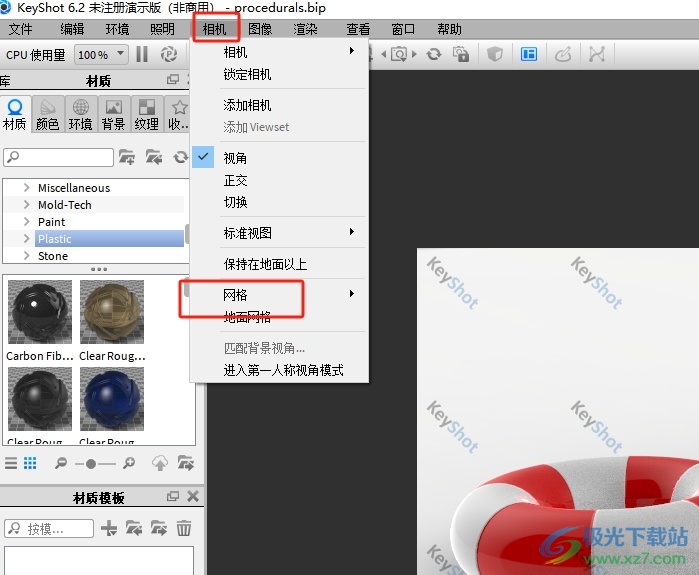Viewport: 699px width, 575px height.
Task: Open the 渲染 menu
Action: coord(305,29)
